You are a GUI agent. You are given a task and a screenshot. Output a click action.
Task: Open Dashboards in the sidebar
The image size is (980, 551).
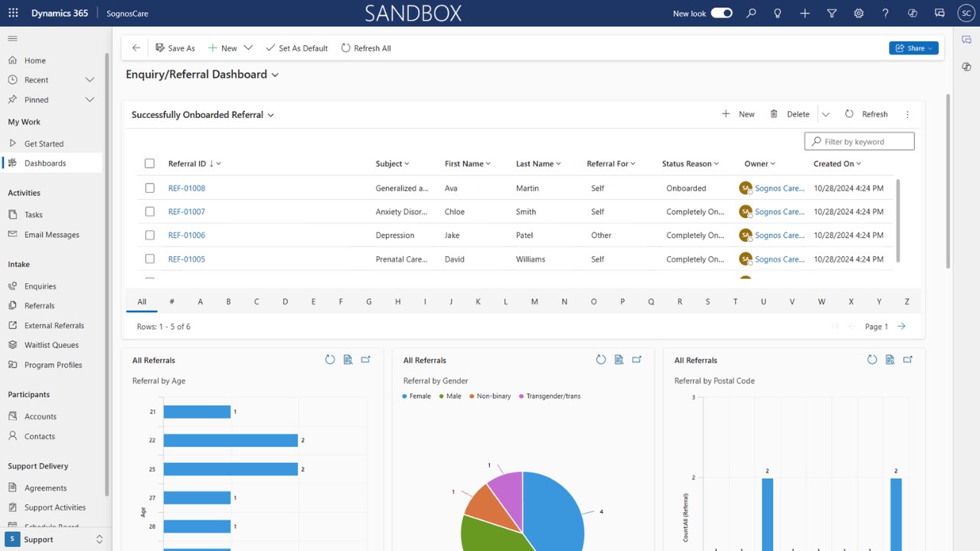point(52,163)
